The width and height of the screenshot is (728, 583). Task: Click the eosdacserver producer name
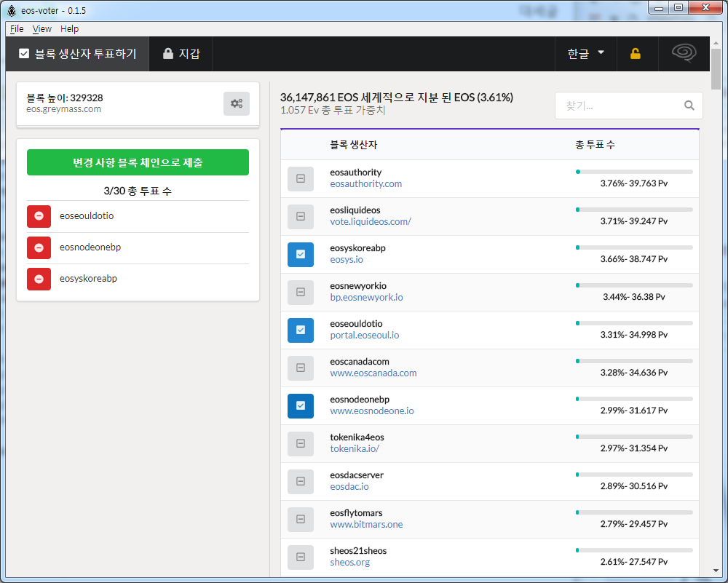click(x=357, y=475)
